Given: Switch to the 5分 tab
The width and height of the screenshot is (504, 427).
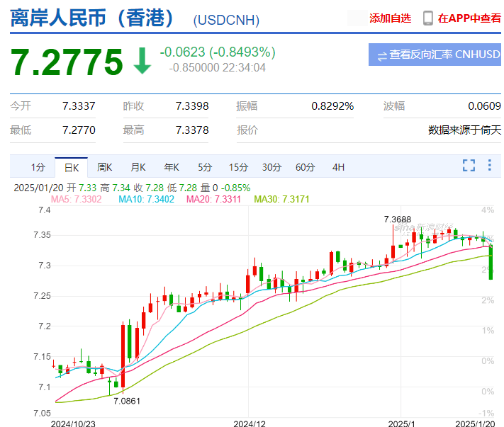Looking at the screenshot, I should [205, 167].
